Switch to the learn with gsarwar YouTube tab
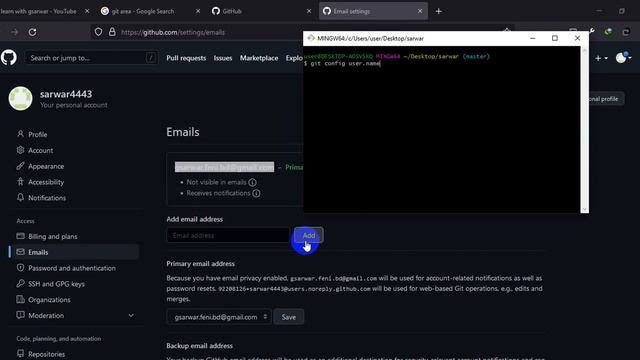Viewport: 640px width, 360px height. pyautogui.click(x=44, y=11)
